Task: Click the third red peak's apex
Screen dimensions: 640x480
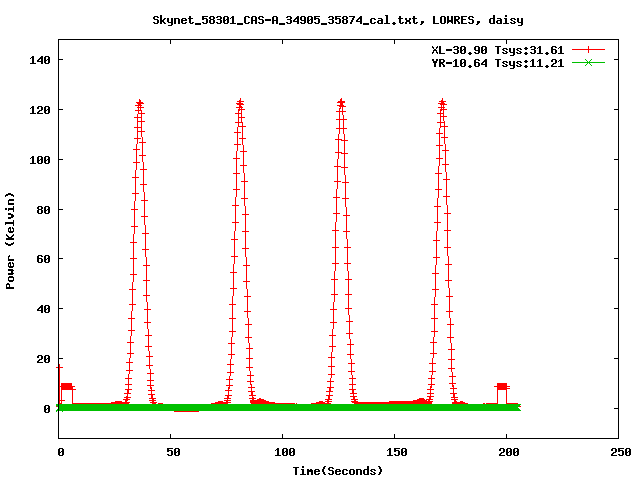Action: click(x=341, y=102)
